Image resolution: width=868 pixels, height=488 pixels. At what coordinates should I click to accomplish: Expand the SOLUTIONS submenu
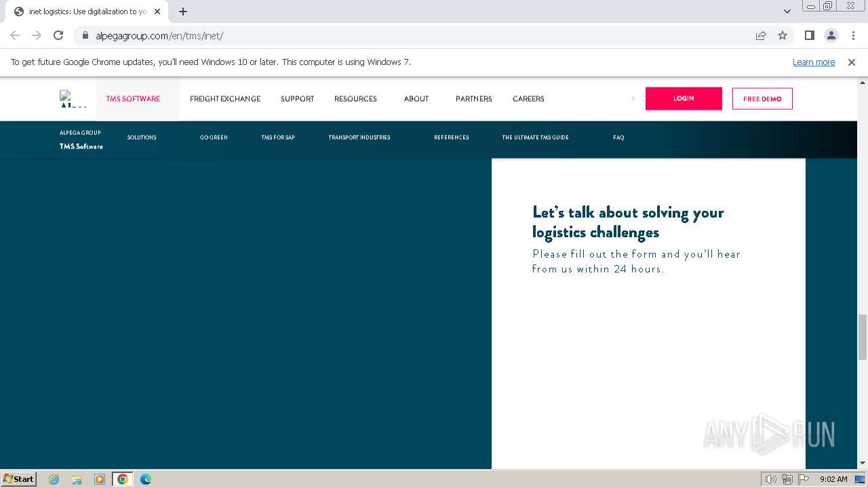coord(142,138)
